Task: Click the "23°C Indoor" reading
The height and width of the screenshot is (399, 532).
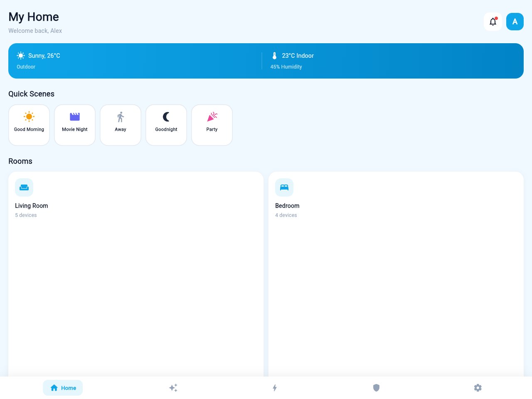Action: pyautogui.click(x=298, y=56)
